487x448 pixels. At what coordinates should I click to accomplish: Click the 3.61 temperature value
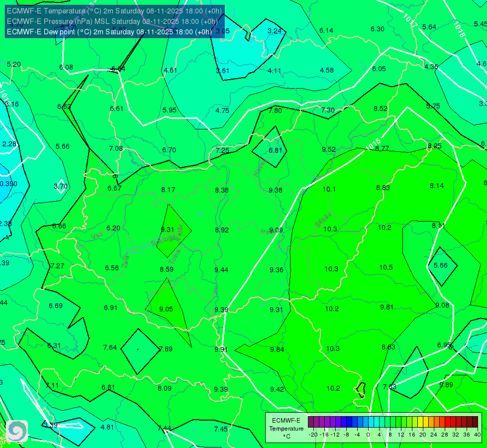click(222, 71)
